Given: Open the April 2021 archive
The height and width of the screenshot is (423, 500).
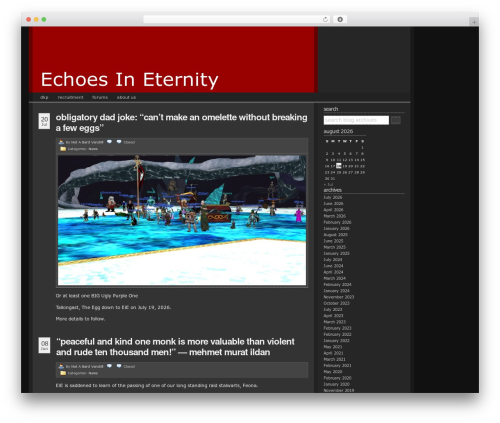Looking at the screenshot, I should [333, 353].
